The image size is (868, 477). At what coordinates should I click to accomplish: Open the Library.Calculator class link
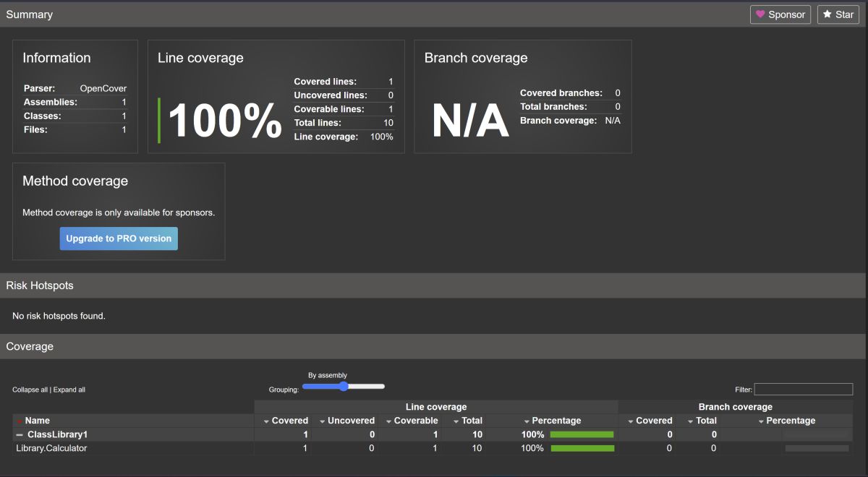[x=51, y=448]
